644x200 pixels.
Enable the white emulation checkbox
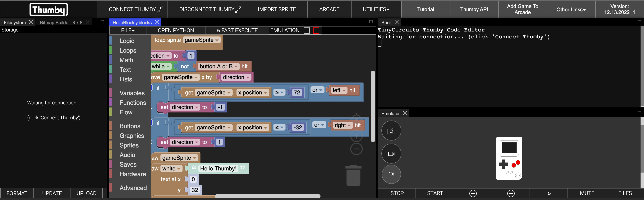[306, 31]
